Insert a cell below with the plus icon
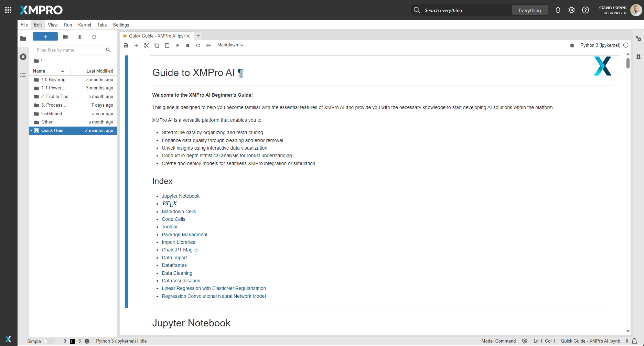 coord(136,45)
